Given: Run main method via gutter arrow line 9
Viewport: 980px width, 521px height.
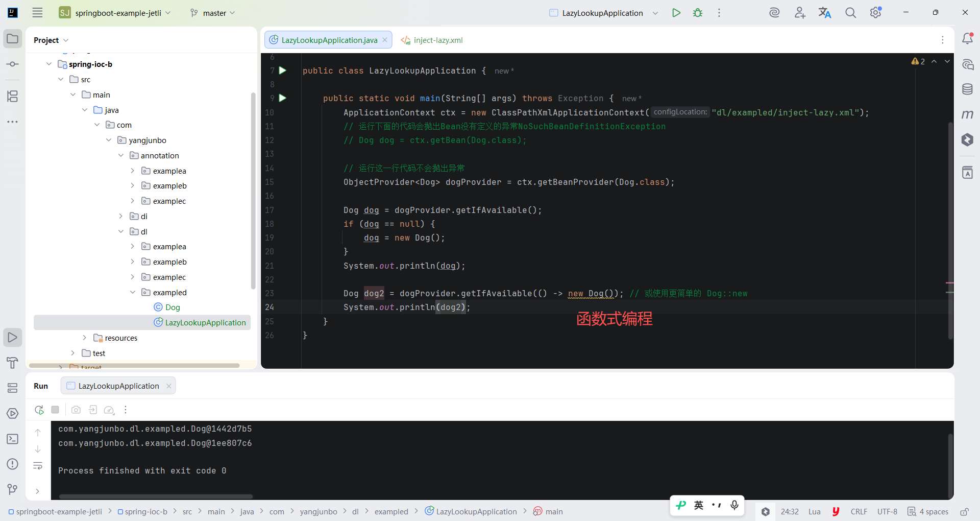Looking at the screenshot, I should pos(283,98).
